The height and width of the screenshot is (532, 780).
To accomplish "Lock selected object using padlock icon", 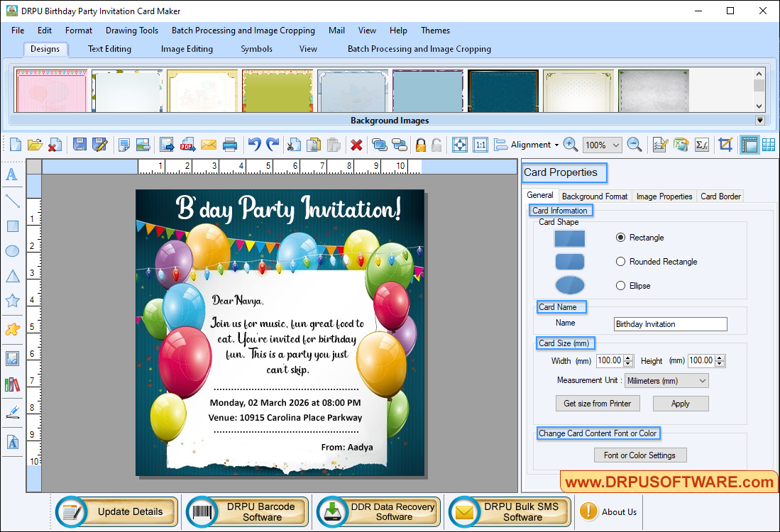I will pos(419,145).
